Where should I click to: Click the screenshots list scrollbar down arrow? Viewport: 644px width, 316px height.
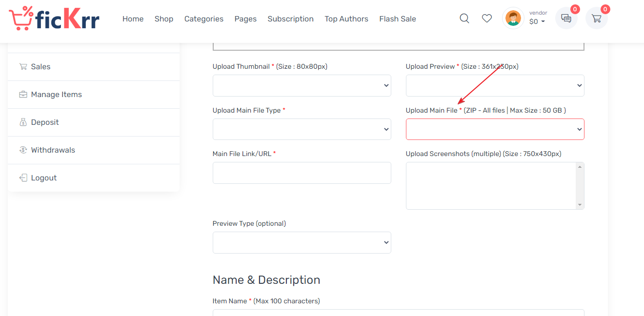580,205
